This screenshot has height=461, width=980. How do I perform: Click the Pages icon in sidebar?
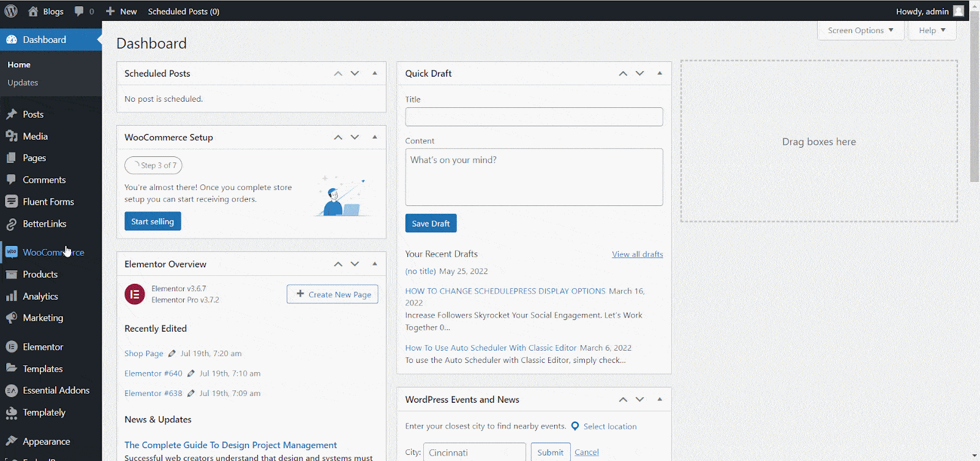[11, 158]
